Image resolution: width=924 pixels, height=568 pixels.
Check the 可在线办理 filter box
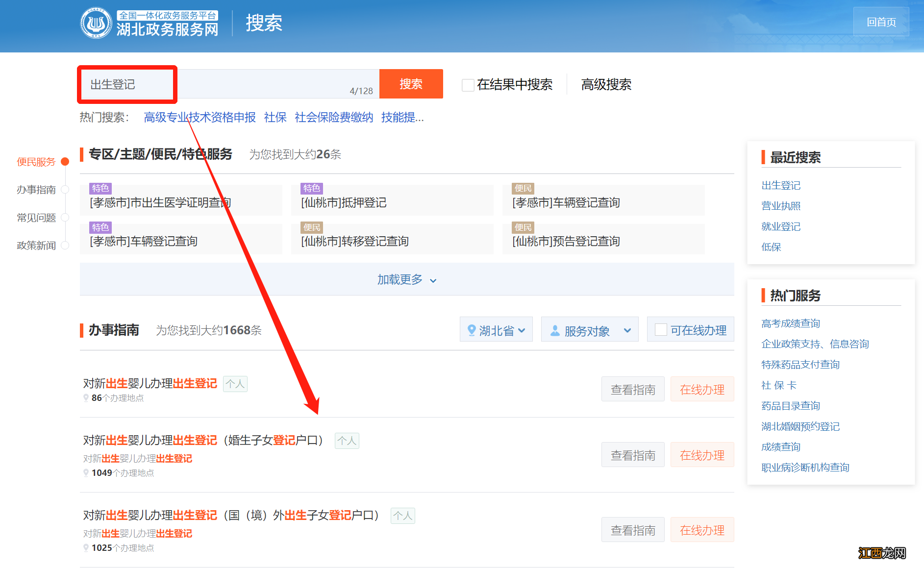(662, 330)
